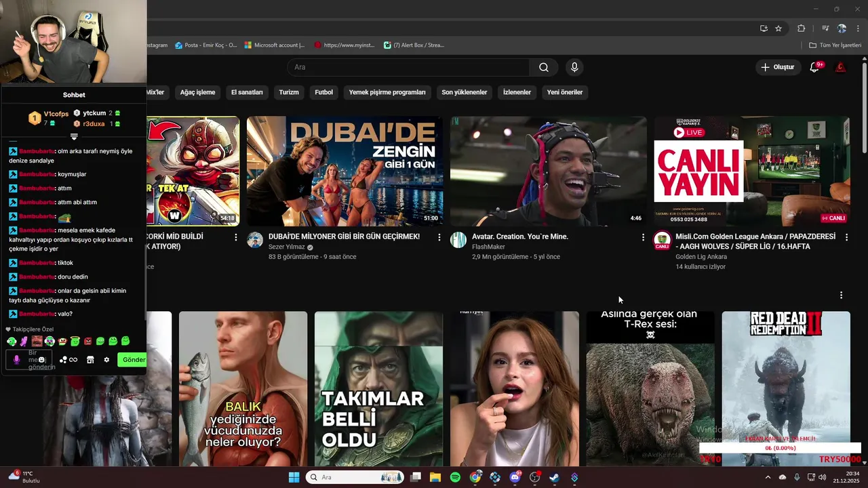Open chat settings gear icon

coord(106,360)
